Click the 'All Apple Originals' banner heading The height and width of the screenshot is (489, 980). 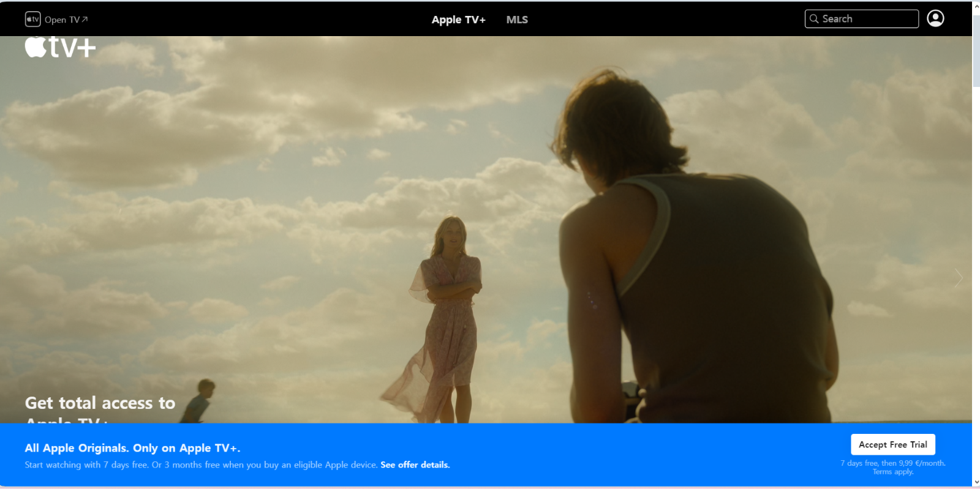[132, 448]
